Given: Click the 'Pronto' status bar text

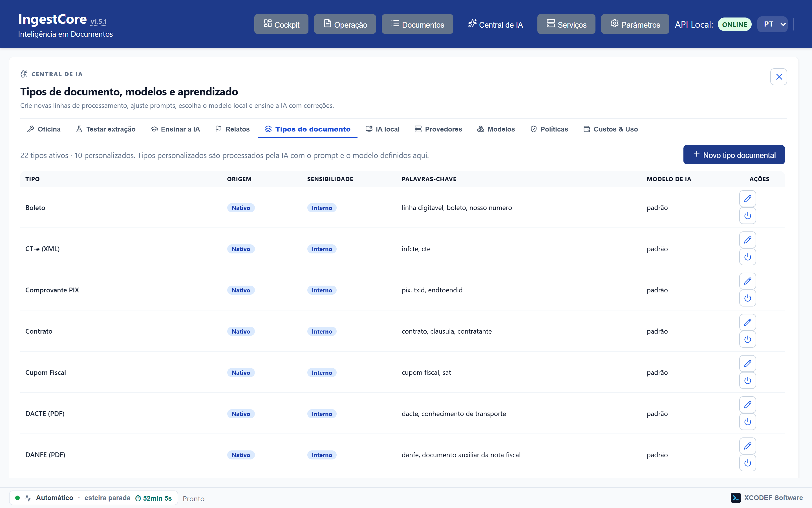Looking at the screenshot, I should (194, 499).
